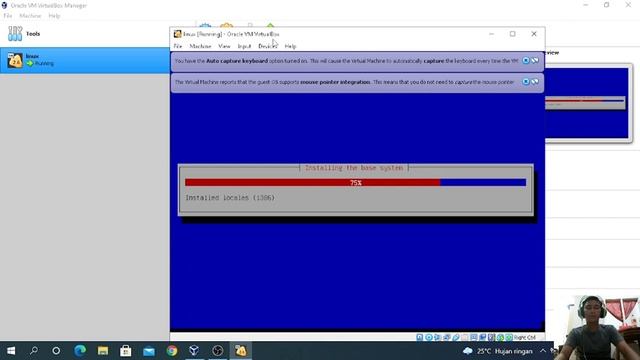This screenshot has height=360, width=640.
Task: Select Tools in VirtualBox Manager sidebar
Action: (84, 34)
